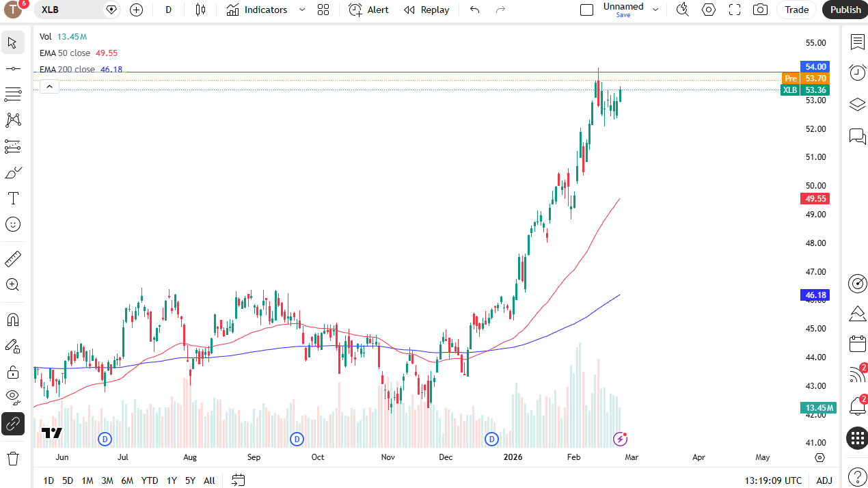Open the help center question icon
This screenshot has width=868, height=488.
pyautogui.click(x=857, y=476)
